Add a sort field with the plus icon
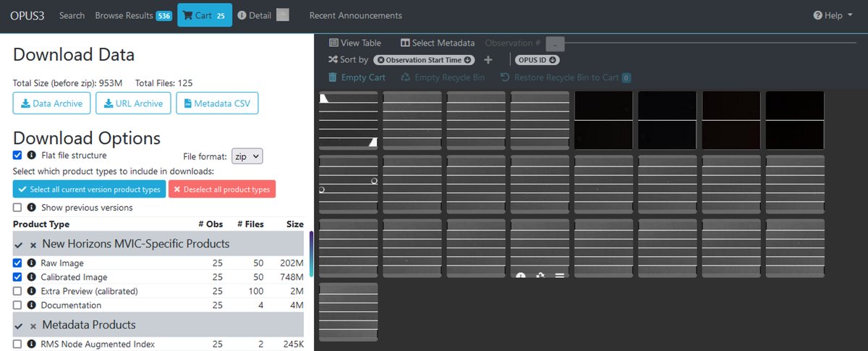This screenshot has height=351, width=868. coord(488,60)
